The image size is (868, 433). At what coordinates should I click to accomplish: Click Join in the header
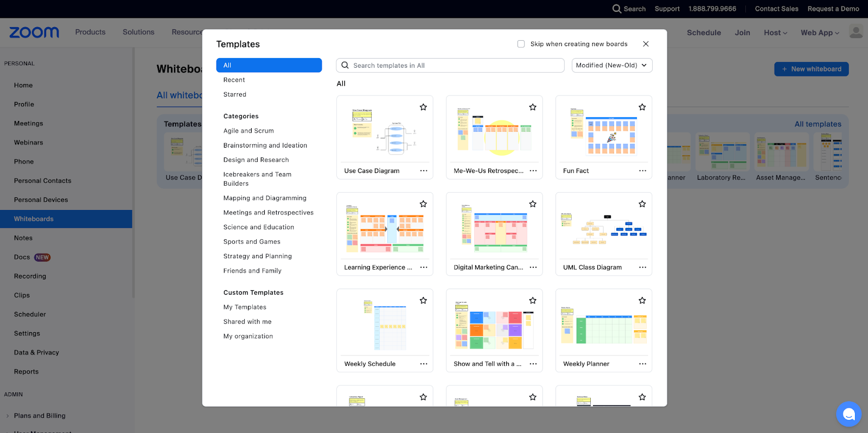[742, 33]
